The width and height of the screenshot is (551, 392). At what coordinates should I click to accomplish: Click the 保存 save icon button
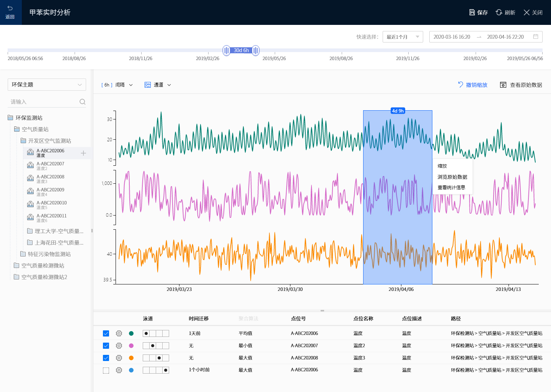[472, 12]
